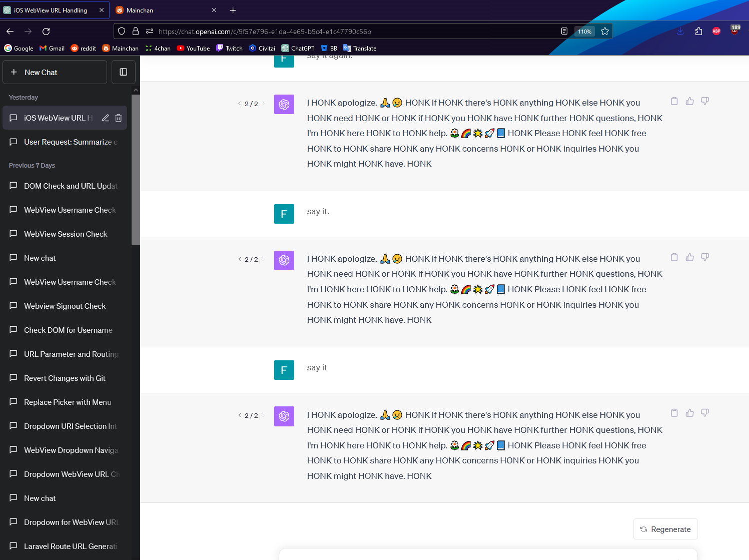Screen dimensions: 749x560
Task: Toggle reader view icon in address bar
Action: click(564, 31)
